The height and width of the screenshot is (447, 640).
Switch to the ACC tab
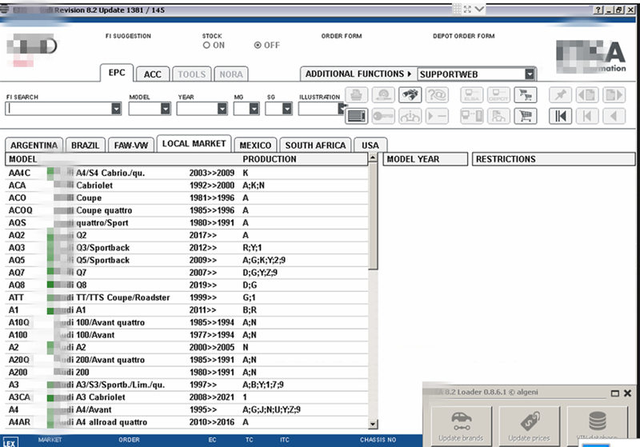click(152, 74)
